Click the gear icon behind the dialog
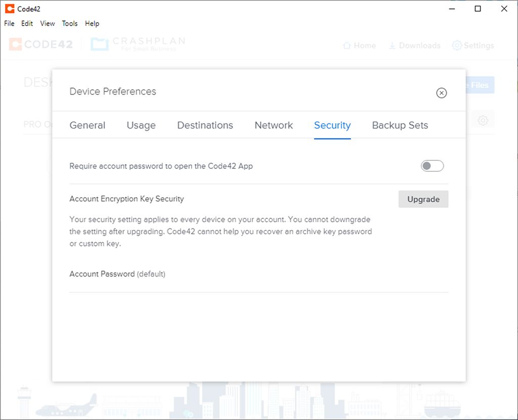518x420 pixels. (483, 120)
